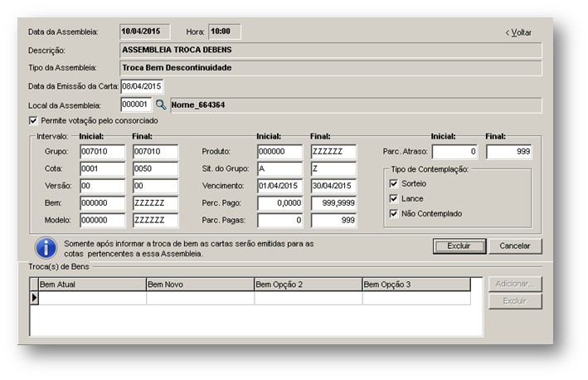Focus the Bem Final field
The width and height of the screenshot is (588, 380).
[156, 203]
